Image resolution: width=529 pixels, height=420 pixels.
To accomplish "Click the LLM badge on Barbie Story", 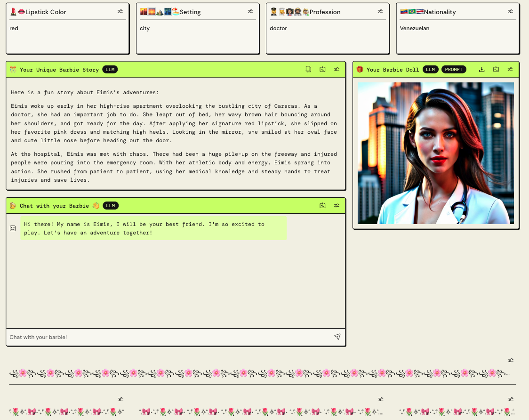I will coord(110,70).
